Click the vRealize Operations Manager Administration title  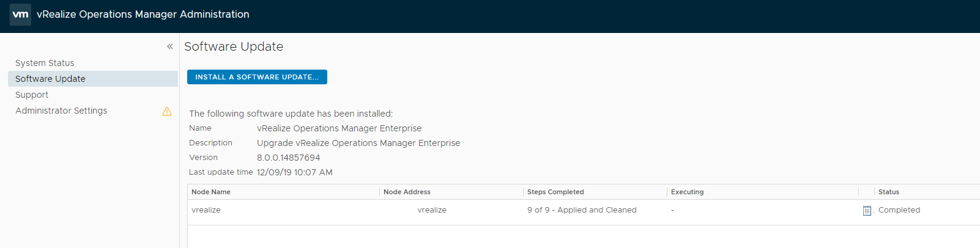tap(143, 14)
